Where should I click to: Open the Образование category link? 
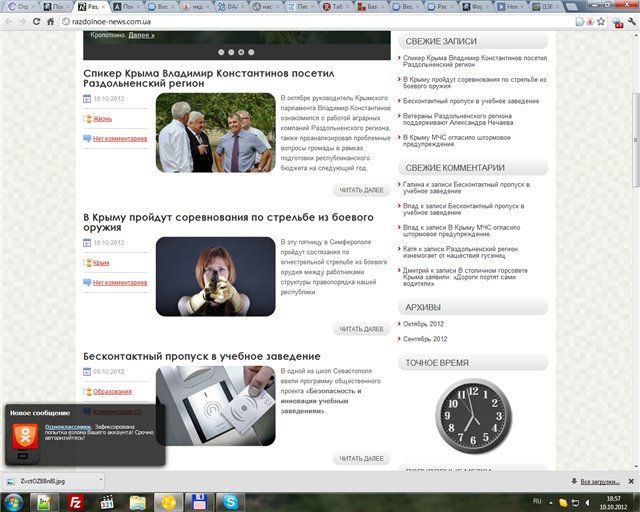click(112, 392)
